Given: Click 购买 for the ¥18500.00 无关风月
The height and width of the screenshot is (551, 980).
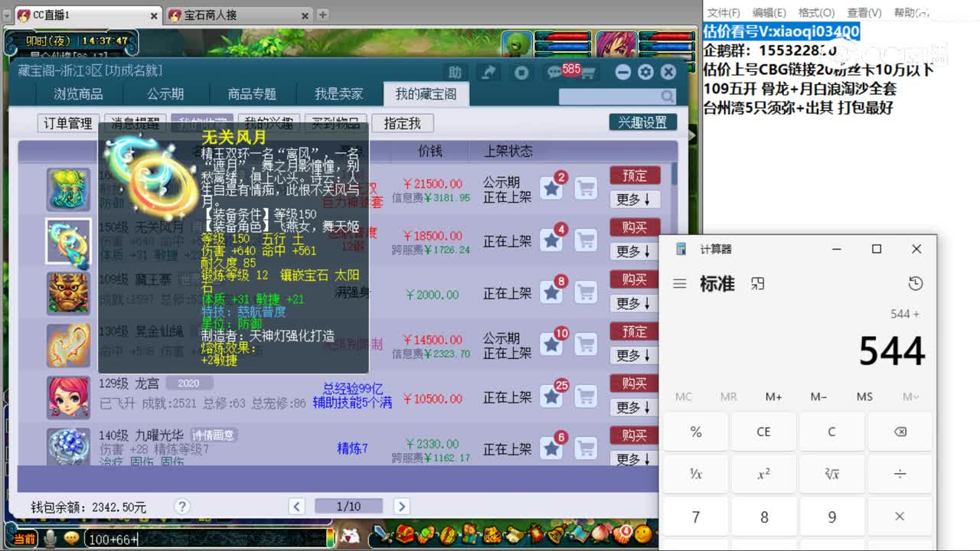Looking at the screenshot, I should pos(635,227).
